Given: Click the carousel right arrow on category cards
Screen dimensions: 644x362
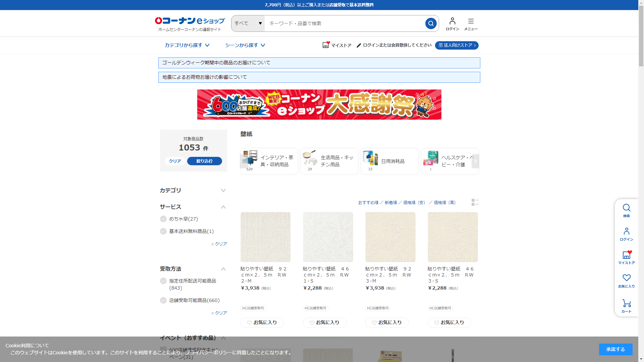Looking at the screenshot, I should (475, 161).
